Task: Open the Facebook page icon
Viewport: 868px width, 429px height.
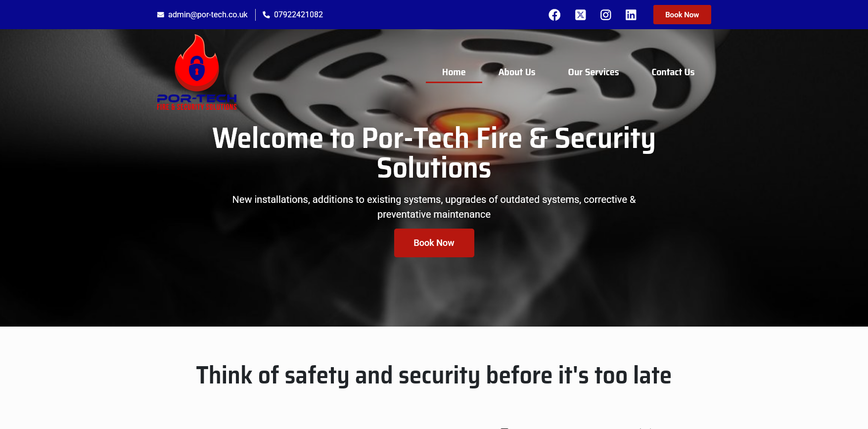Action: pyautogui.click(x=554, y=15)
